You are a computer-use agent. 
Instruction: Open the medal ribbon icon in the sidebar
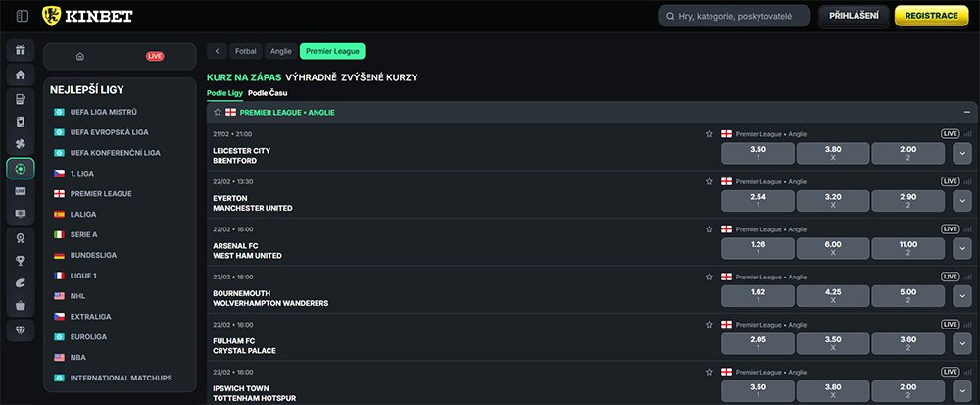[21, 238]
